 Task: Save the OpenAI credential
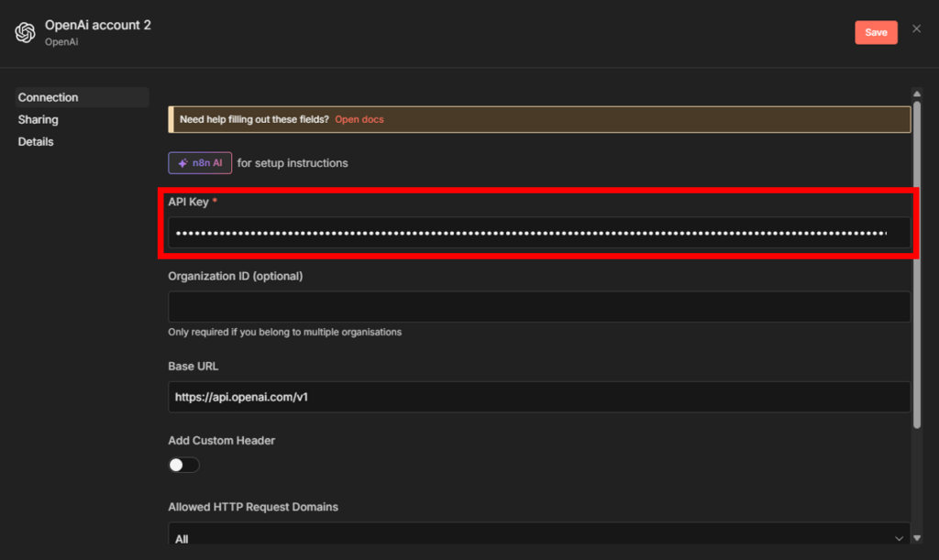pyautogui.click(x=876, y=32)
